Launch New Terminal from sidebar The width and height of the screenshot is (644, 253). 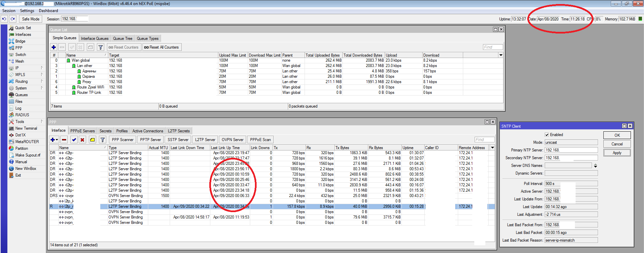(26, 128)
